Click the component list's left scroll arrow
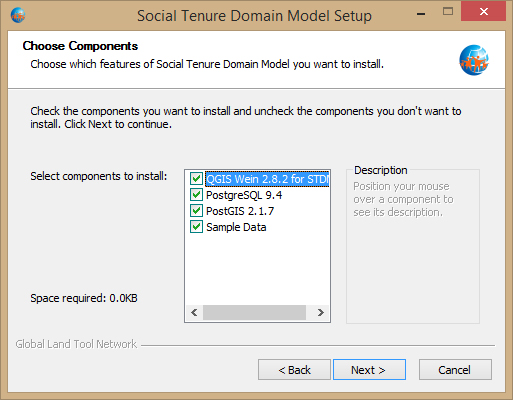 pos(194,312)
